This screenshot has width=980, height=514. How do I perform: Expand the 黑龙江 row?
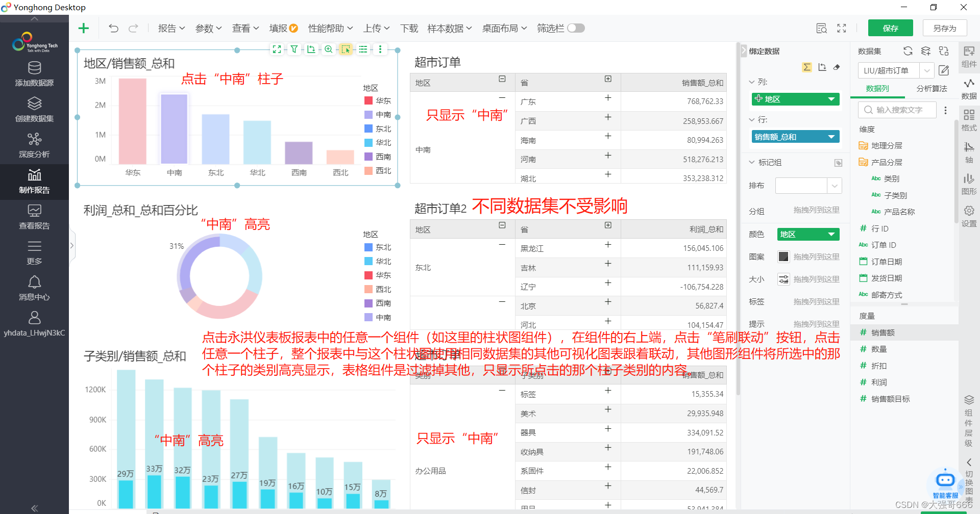(x=608, y=245)
